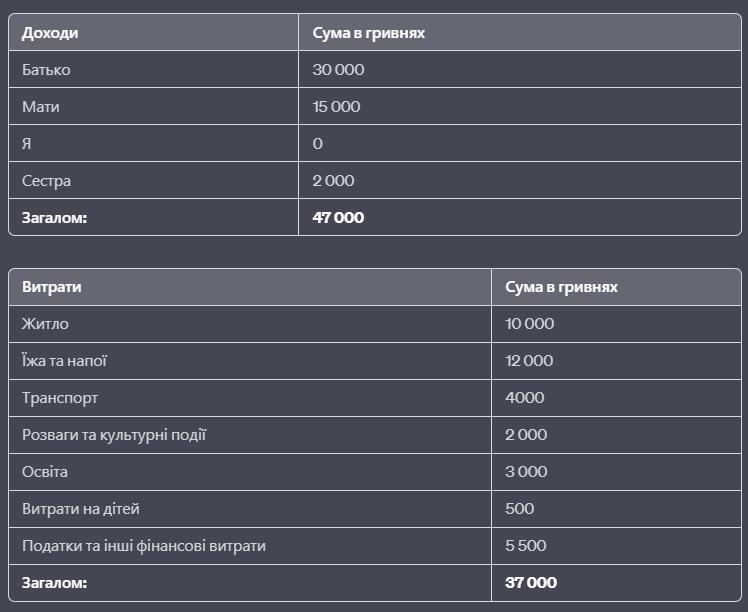
Task: Click the 5 500 amount cell
Action: click(526, 546)
